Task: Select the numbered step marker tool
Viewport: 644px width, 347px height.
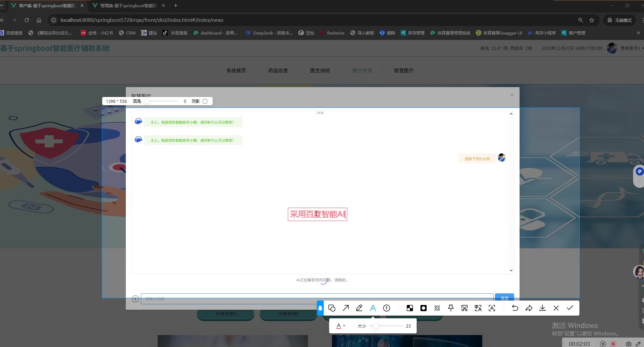Action: (387, 308)
